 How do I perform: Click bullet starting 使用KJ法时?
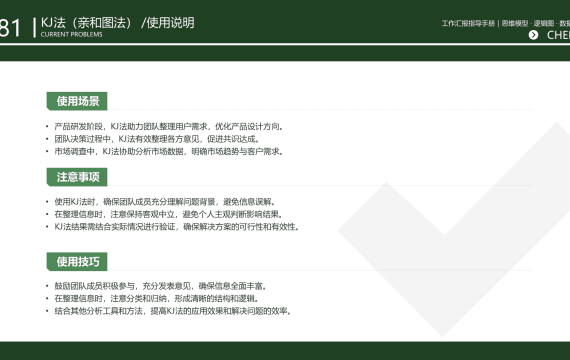[x=165, y=202]
